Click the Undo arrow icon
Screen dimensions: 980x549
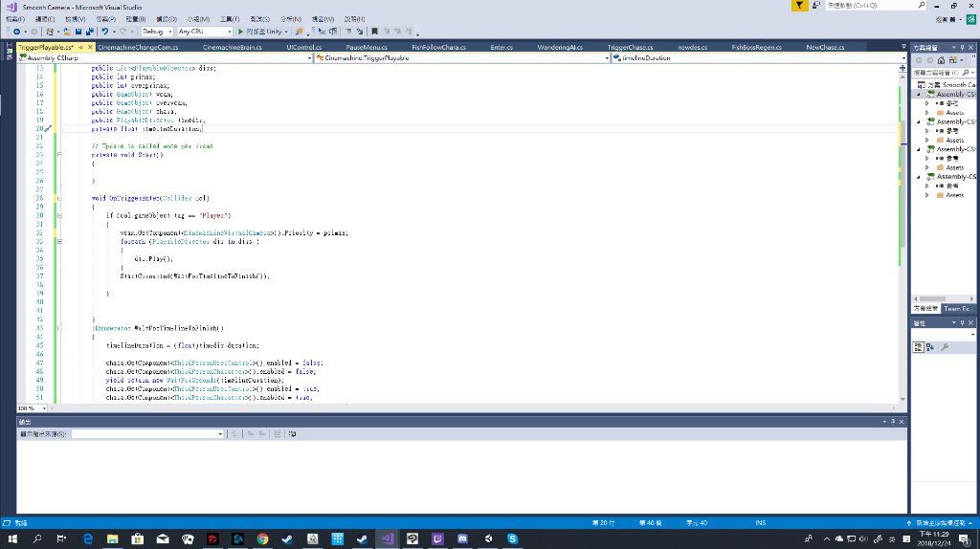click(x=102, y=32)
